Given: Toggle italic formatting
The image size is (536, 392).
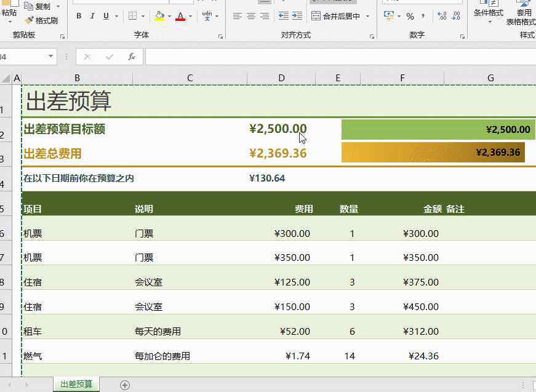Looking at the screenshot, I should [x=92, y=16].
